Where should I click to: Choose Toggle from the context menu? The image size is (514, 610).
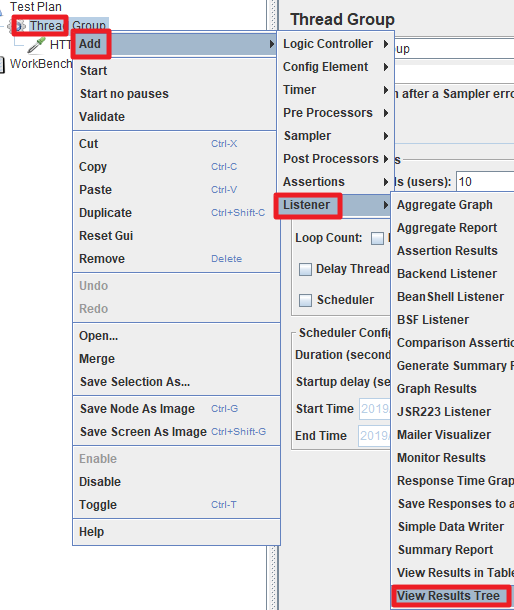[x=176, y=505]
